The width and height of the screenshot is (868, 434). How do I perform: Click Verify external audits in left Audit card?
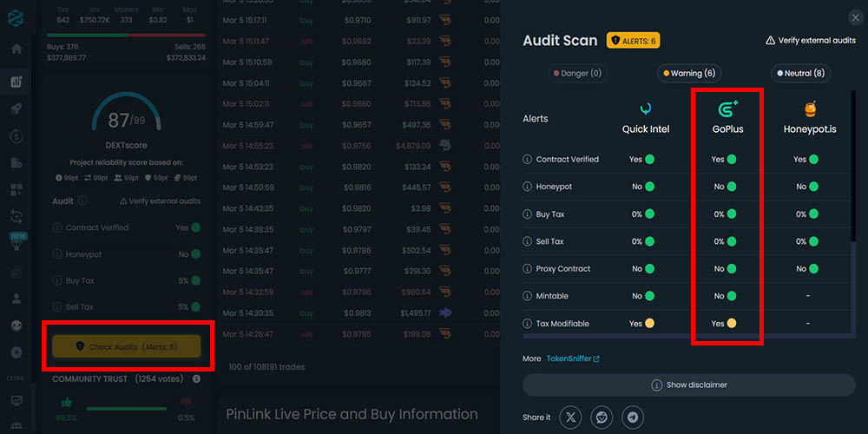(161, 201)
